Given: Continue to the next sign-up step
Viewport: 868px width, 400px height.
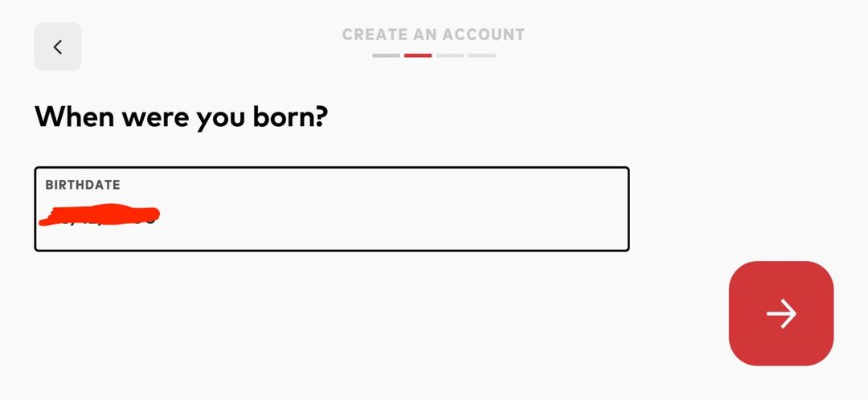Looking at the screenshot, I should coord(780,313).
